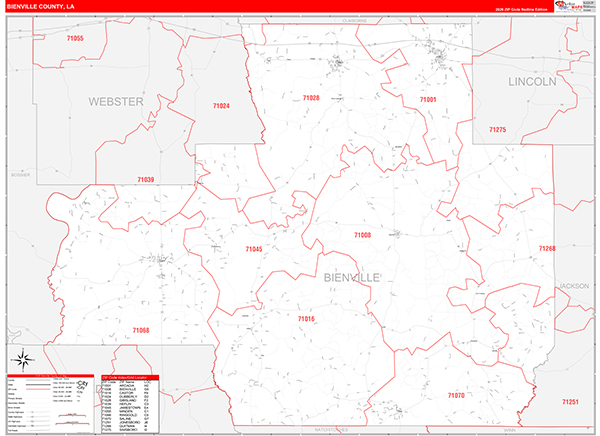Click the LINCOLN county name

pyautogui.click(x=532, y=82)
